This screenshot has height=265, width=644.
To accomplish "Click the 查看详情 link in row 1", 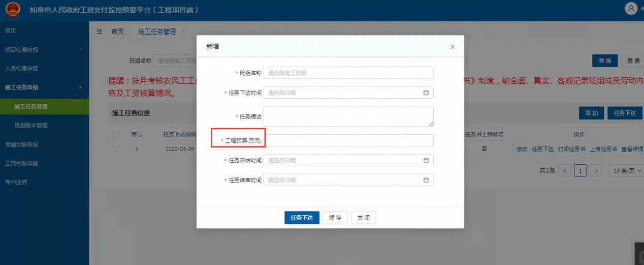I will pos(632,149).
